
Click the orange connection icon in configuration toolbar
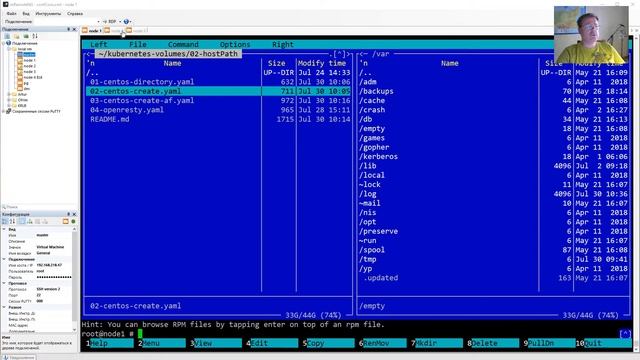[65, 221]
